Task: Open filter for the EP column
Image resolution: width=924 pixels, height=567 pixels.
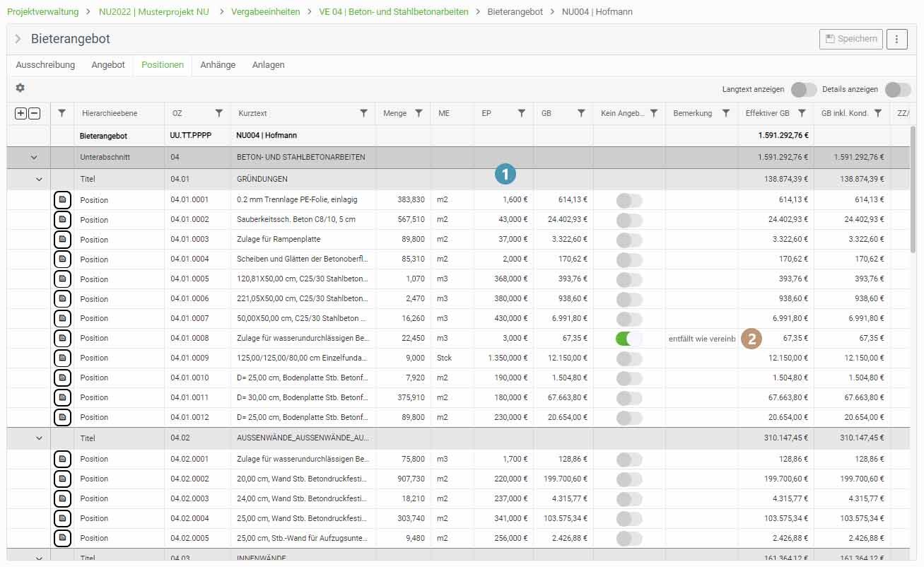Action: click(x=522, y=113)
